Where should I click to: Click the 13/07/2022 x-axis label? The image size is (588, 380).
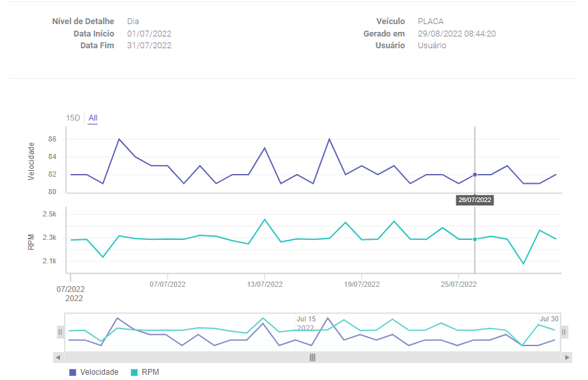(x=265, y=284)
